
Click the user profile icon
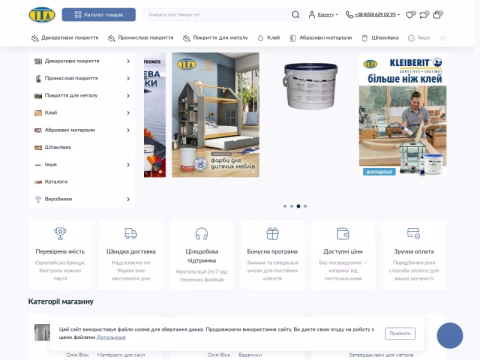tap(312, 15)
